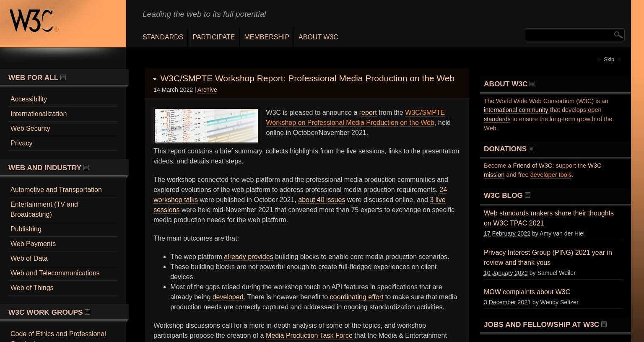Open the Web Payments link
Viewport: 644px width, 342px height.
pyautogui.click(x=33, y=244)
